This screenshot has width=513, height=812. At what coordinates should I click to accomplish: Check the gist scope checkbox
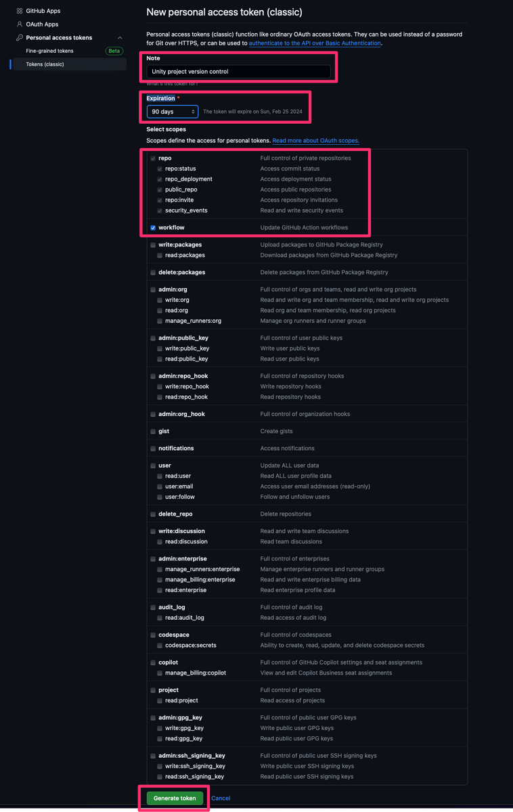tap(153, 431)
